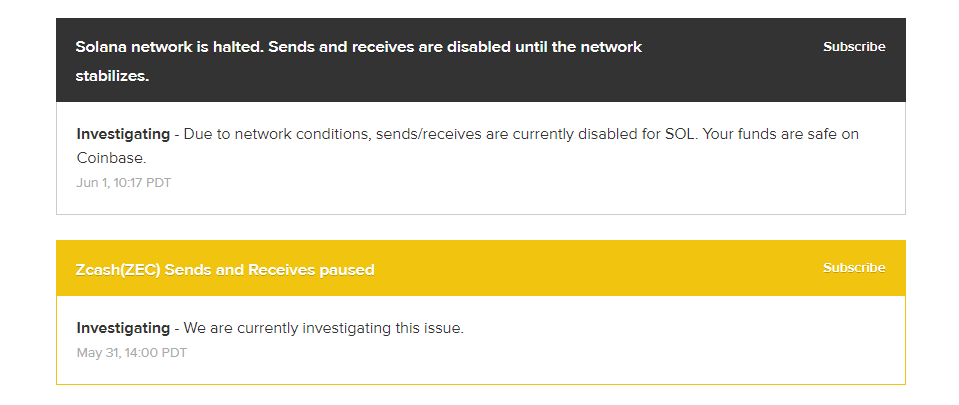Click the 'Your funds are safe on' sentence
This screenshot has height=405, width=959.
(780, 134)
